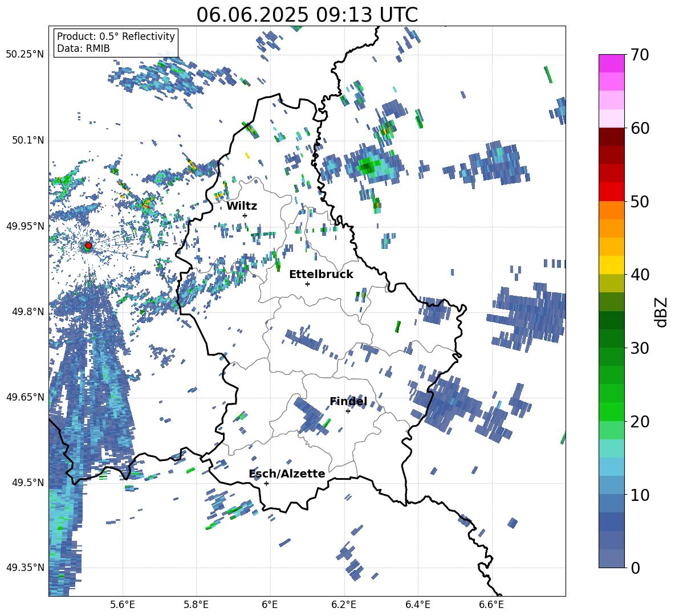
Task: Click the colorbar value 20
Action: click(x=640, y=422)
